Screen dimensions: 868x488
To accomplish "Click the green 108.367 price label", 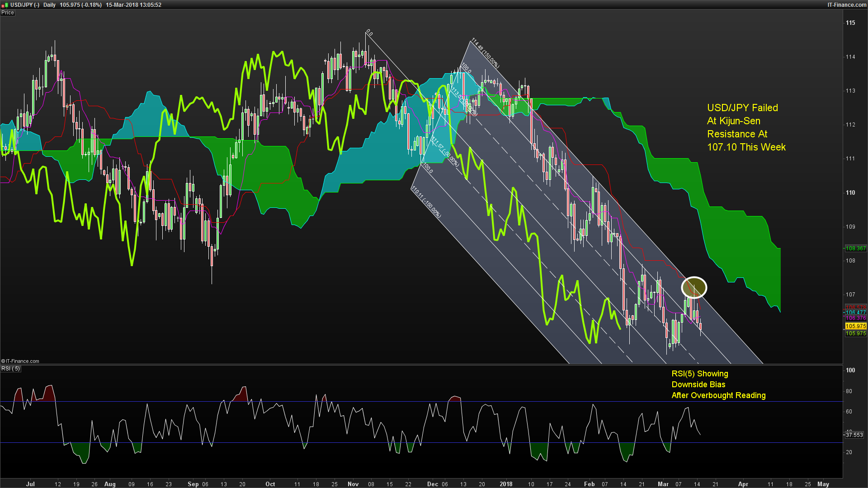I will pos(855,249).
